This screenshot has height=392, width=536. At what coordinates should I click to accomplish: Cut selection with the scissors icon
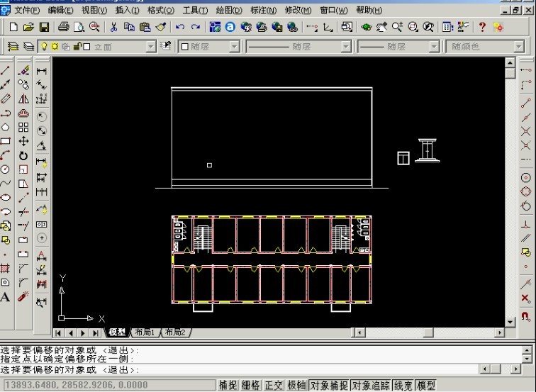click(114, 27)
